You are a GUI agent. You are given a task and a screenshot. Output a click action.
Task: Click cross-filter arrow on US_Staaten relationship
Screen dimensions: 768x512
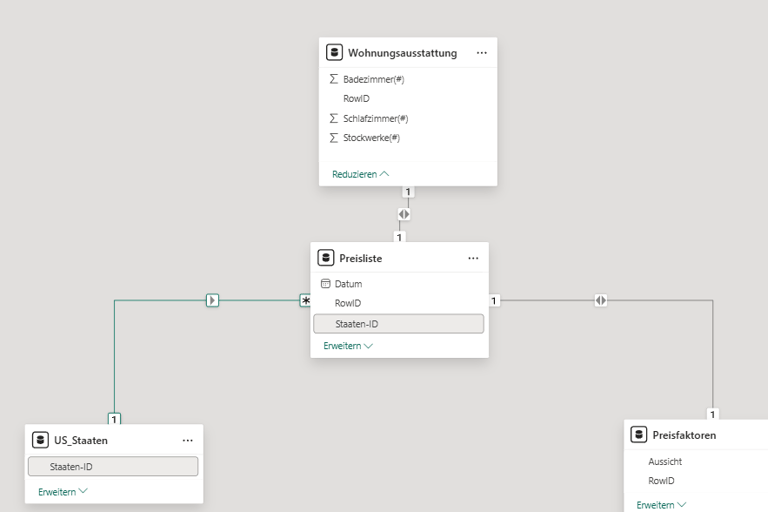212,300
